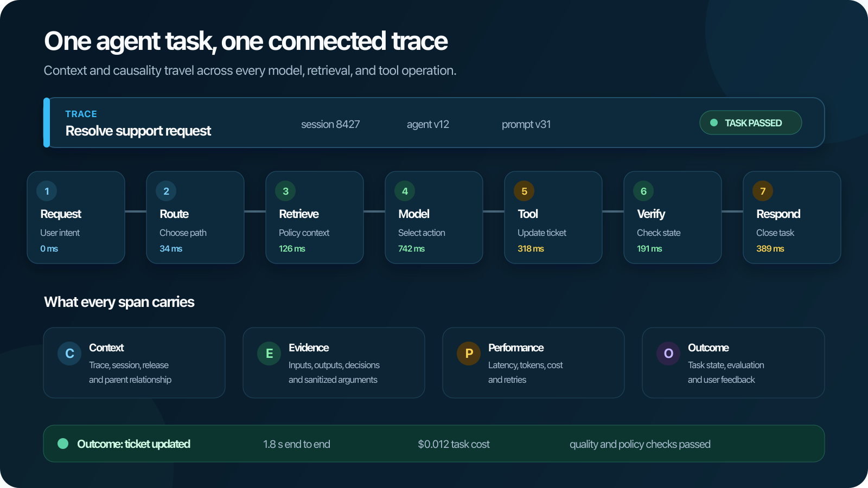Click the '318 ms' latency value
Image resolution: width=868 pixels, height=488 pixels.
pyautogui.click(x=531, y=248)
